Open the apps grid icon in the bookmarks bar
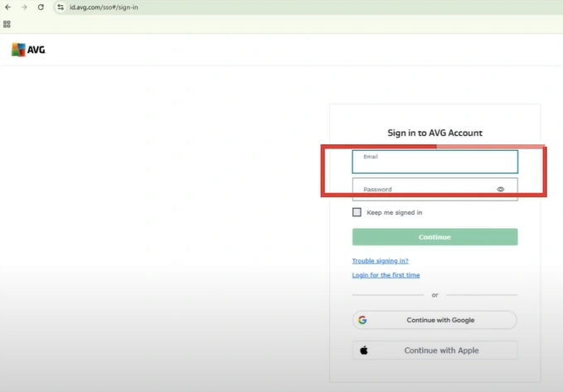 click(7, 24)
